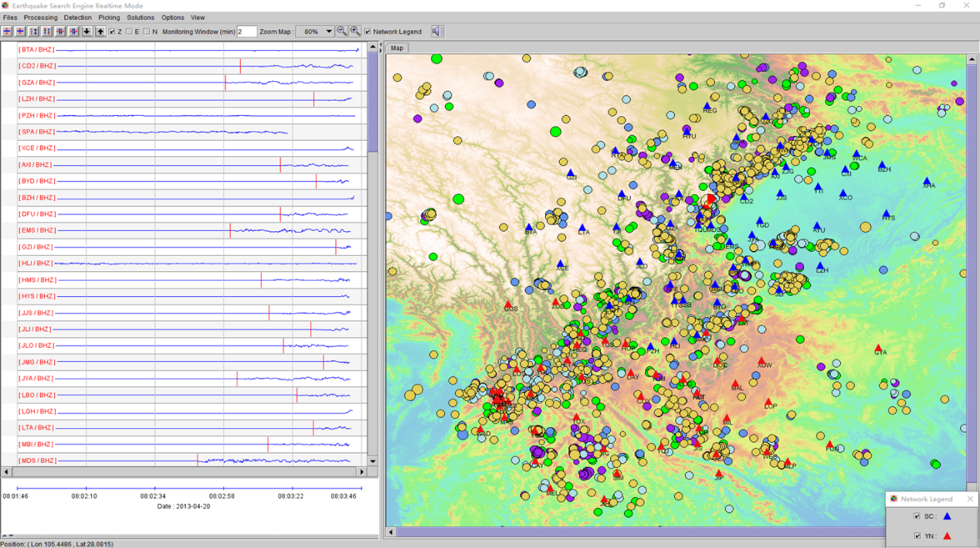Select the GZI station triangle on the map
Screen dimensions: 980x548
pyautogui.click(x=571, y=173)
